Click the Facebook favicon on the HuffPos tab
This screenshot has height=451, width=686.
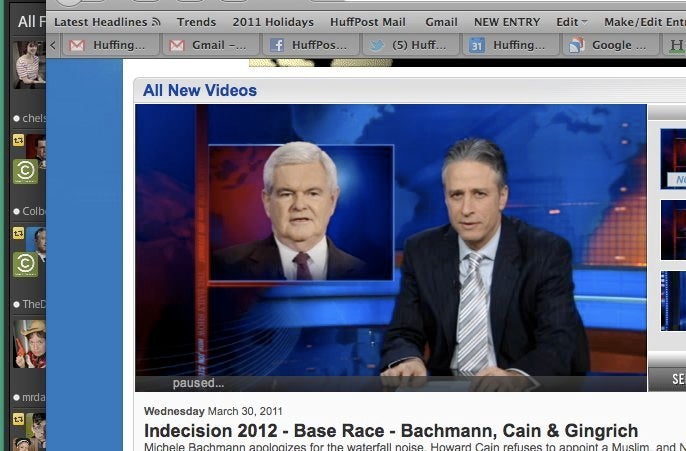pos(276,45)
